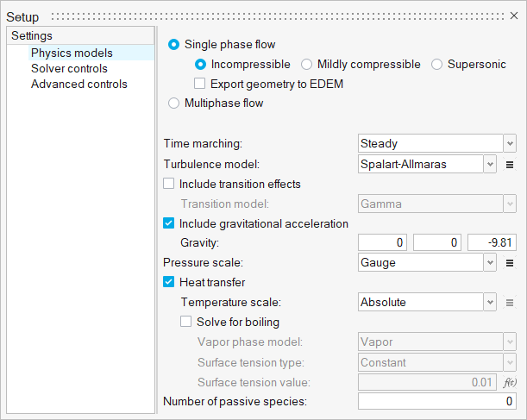Open the Pressure scale Gauge dropdown

[x=427, y=263]
